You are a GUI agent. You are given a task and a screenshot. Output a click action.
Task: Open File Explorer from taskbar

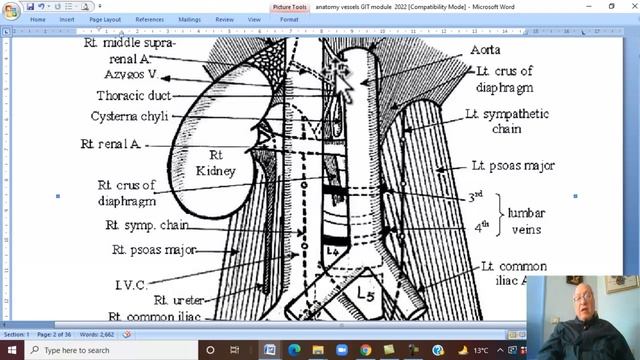click(318, 350)
